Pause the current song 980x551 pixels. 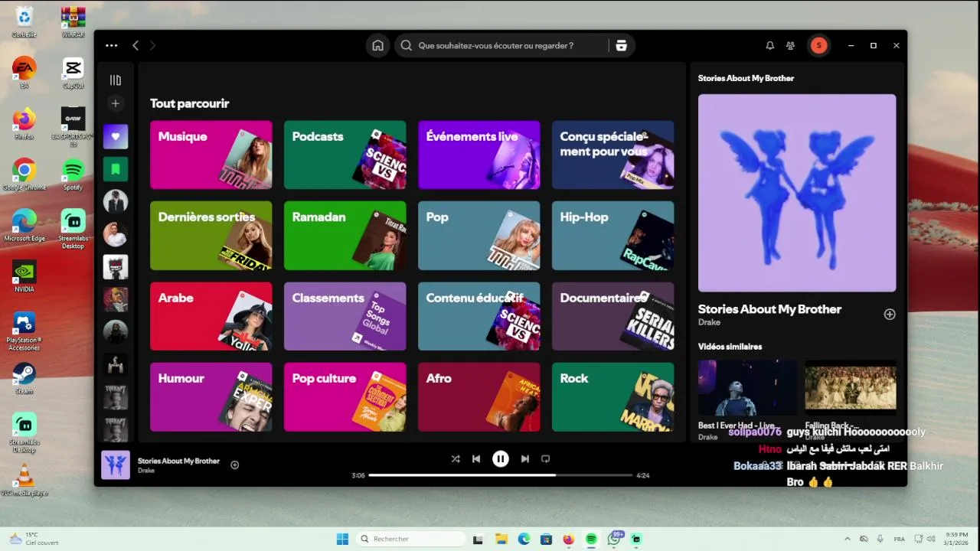coord(500,459)
